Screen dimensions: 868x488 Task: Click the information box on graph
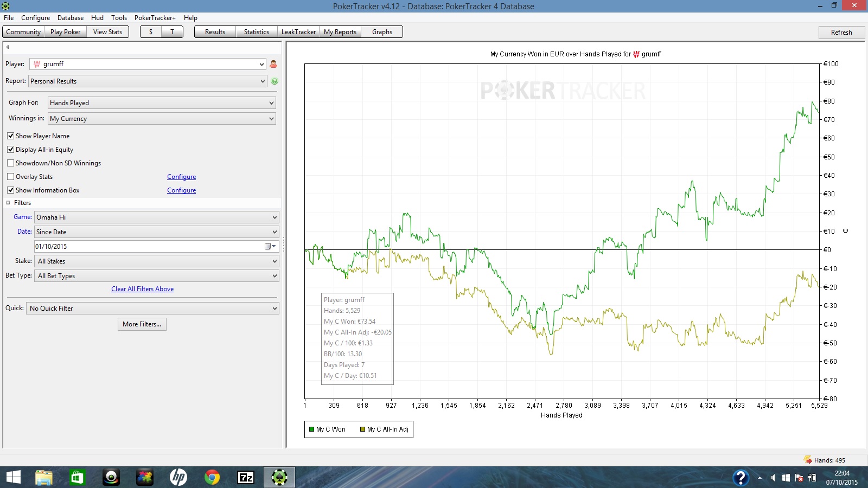pos(358,339)
